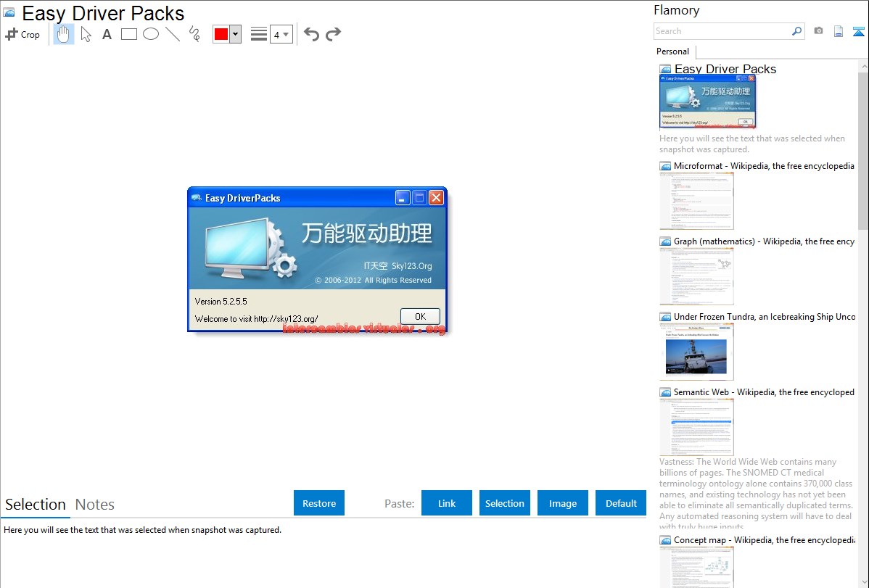Switch to the Notes tab

click(95, 505)
